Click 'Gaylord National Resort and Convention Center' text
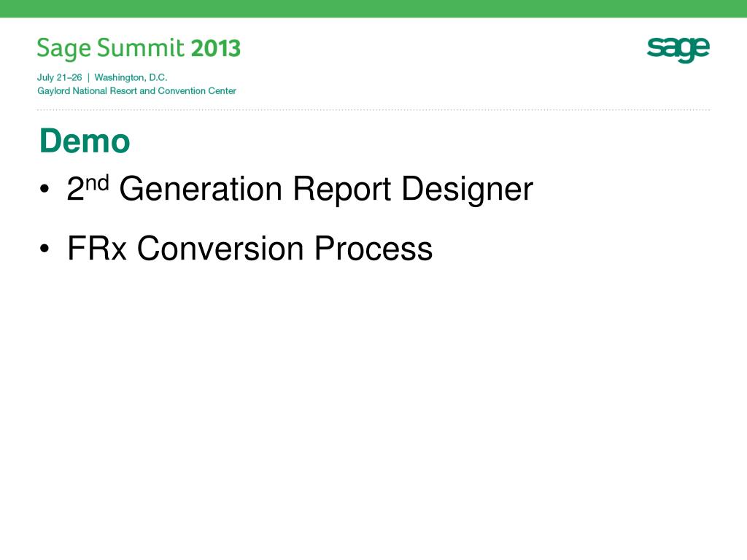Viewport: 747px width, 560px height. click(x=136, y=90)
